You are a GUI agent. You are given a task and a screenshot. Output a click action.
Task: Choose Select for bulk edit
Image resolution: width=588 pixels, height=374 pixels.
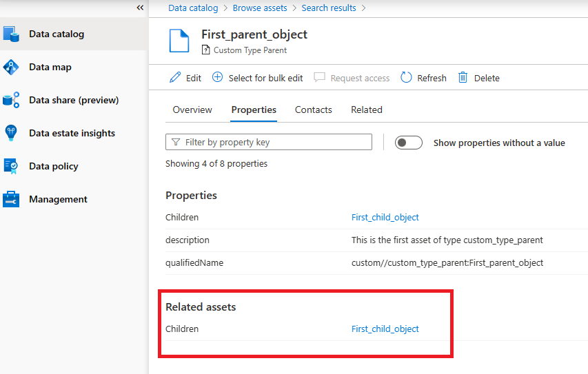coord(265,78)
